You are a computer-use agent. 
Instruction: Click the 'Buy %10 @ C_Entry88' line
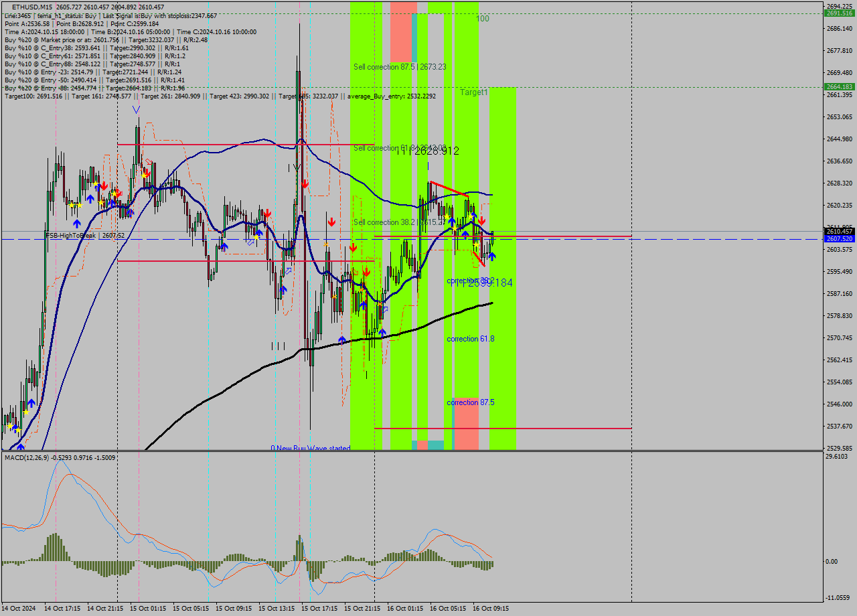pyautogui.click(x=93, y=64)
